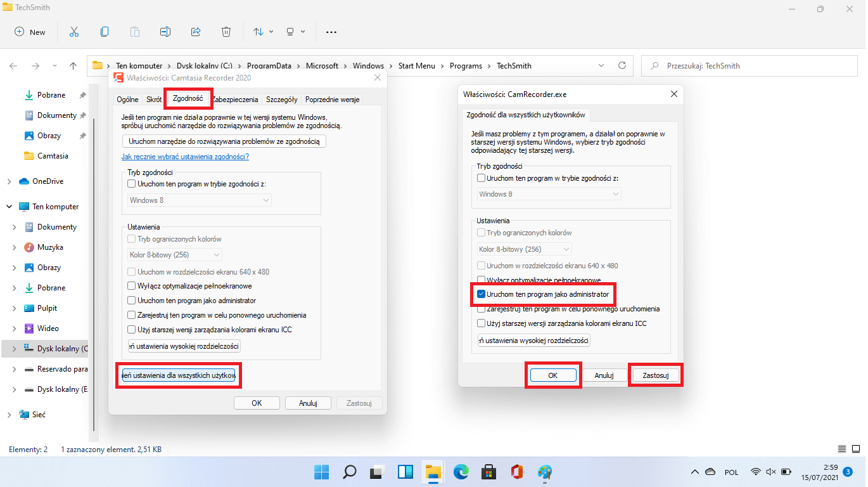The height and width of the screenshot is (487, 868).
Task: Expand the Sieć node
Action: tap(9, 415)
